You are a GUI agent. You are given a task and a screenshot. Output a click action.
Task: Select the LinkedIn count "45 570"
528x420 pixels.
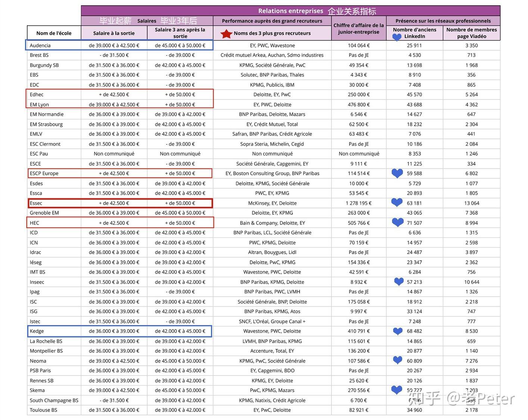coord(414,95)
